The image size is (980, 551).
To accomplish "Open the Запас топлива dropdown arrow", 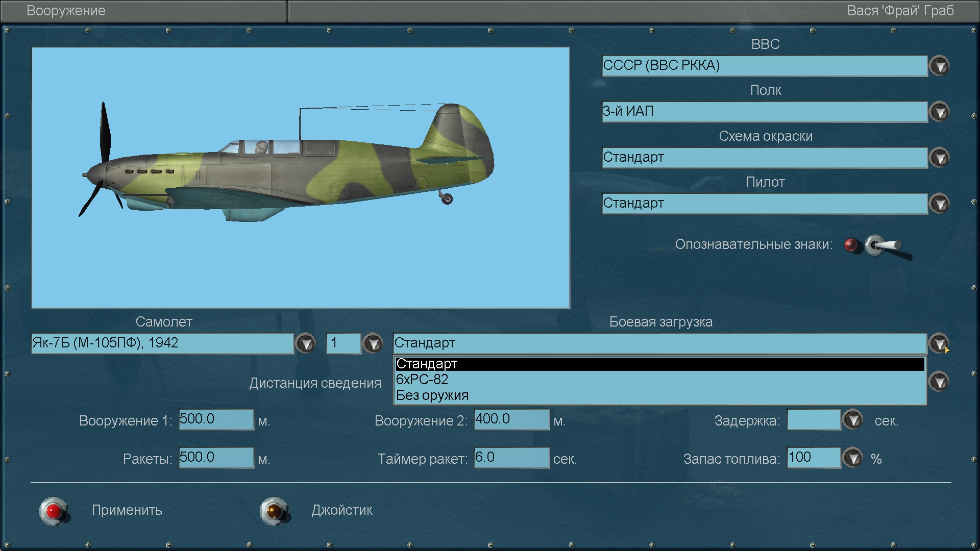I will coord(852,458).
